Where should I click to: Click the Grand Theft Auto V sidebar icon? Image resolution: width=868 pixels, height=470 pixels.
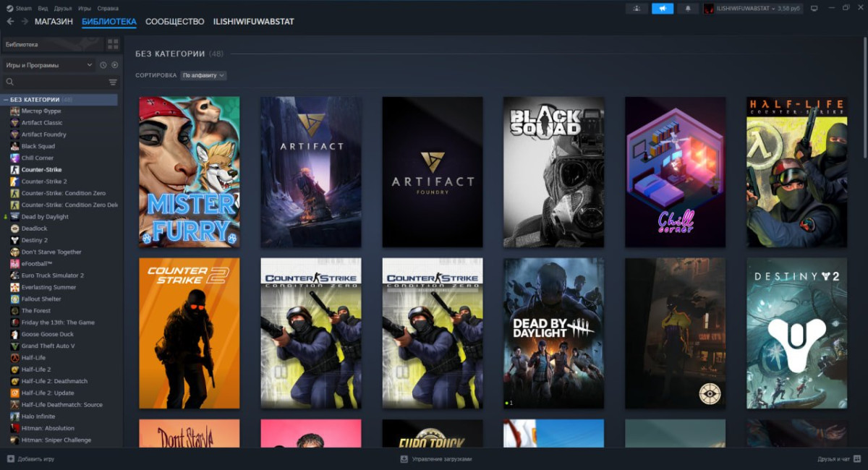pyautogui.click(x=14, y=346)
